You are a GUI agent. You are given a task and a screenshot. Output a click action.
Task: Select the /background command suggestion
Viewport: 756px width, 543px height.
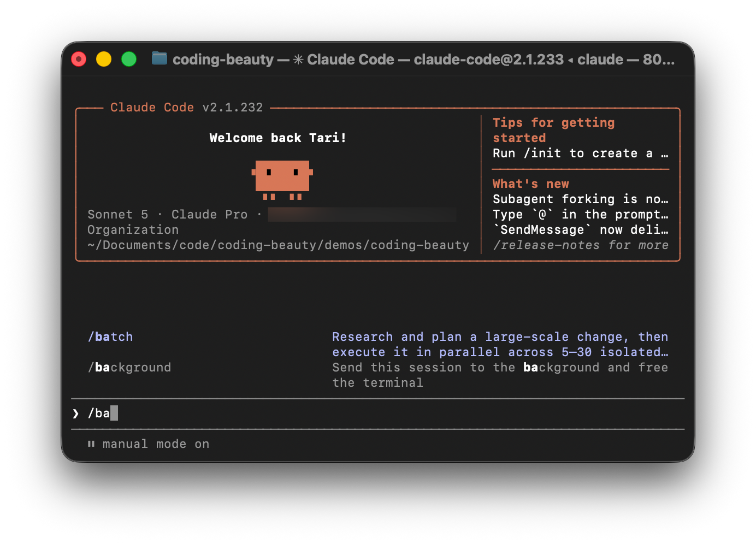129,368
